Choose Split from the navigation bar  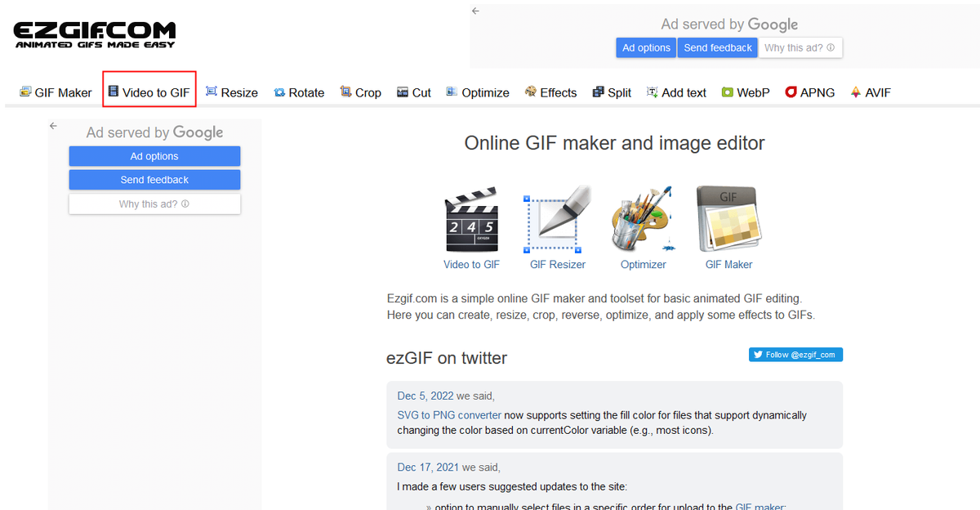[x=612, y=92]
